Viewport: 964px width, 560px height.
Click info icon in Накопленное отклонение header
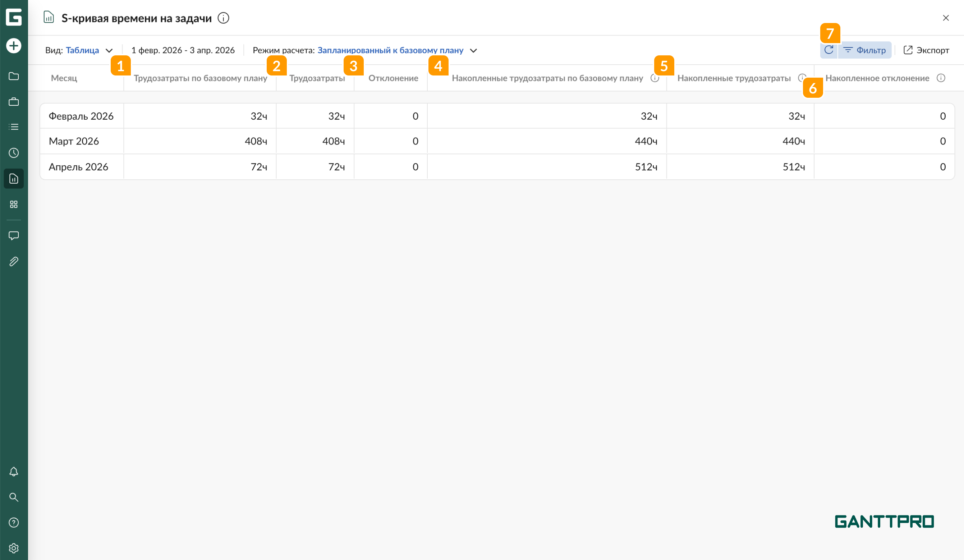point(941,78)
